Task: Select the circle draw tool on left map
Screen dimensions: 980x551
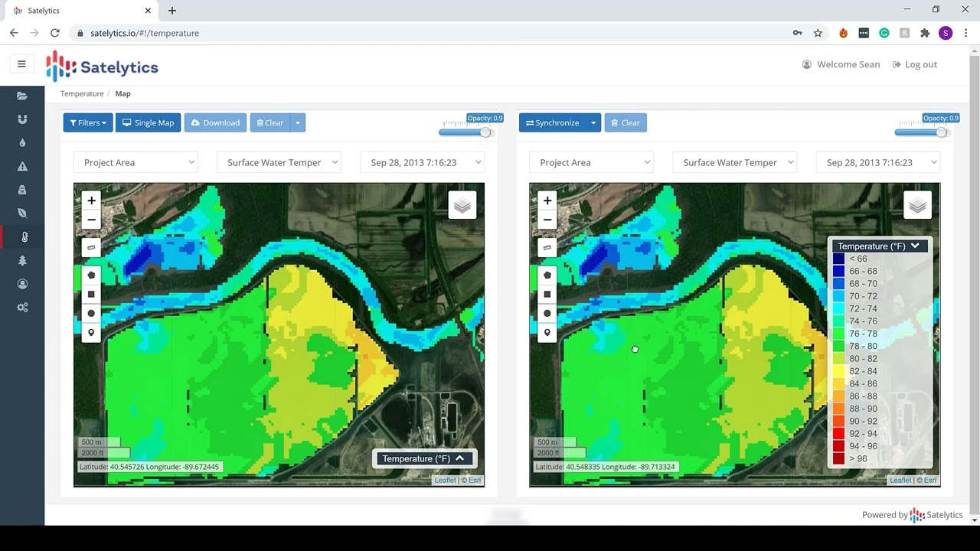Action: point(91,313)
